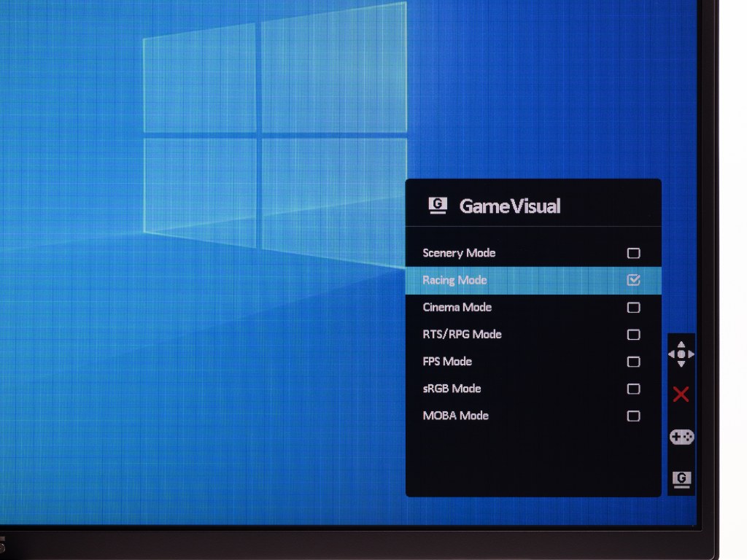The width and height of the screenshot is (747, 560).
Task: Check the FPS Mode checkbox
Action: (x=634, y=362)
